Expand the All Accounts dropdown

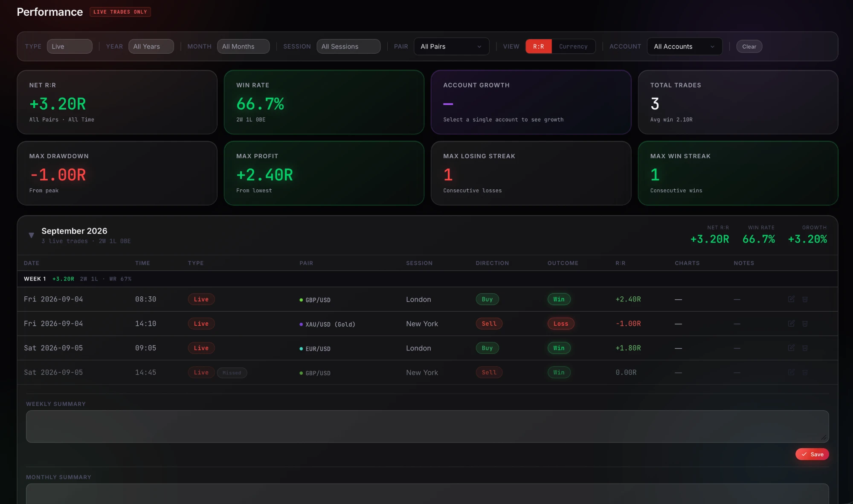tap(685, 46)
